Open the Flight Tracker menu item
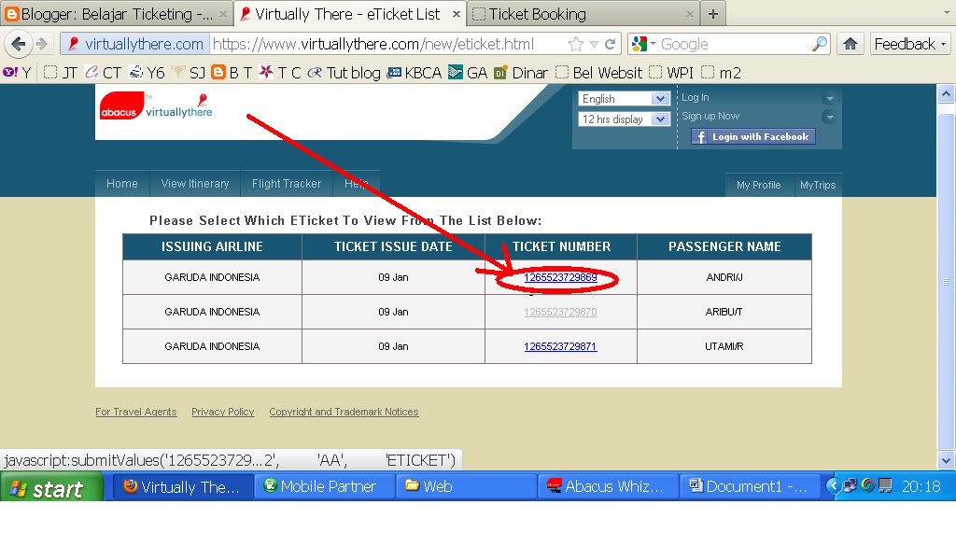956x560 pixels. (286, 184)
